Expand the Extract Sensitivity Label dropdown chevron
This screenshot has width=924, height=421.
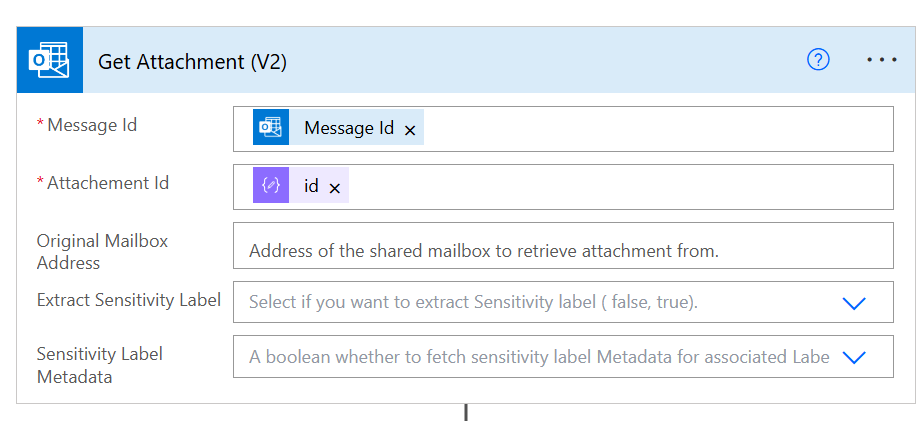click(x=854, y=303)
